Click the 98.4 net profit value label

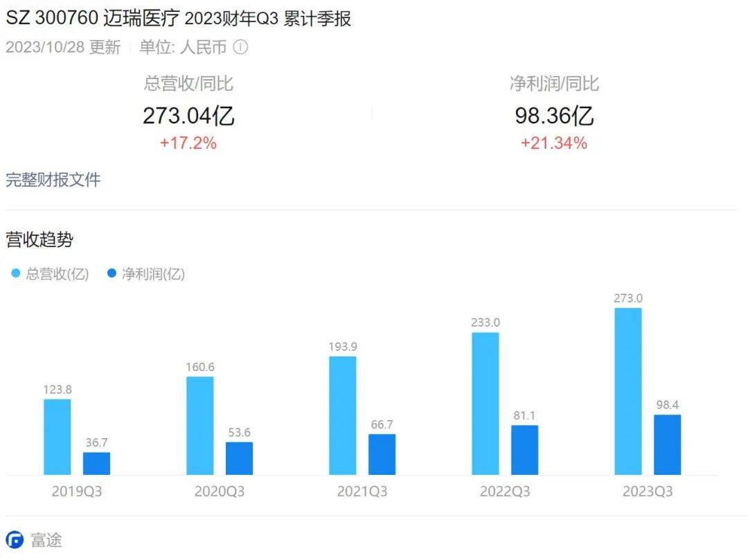point(667,405)
